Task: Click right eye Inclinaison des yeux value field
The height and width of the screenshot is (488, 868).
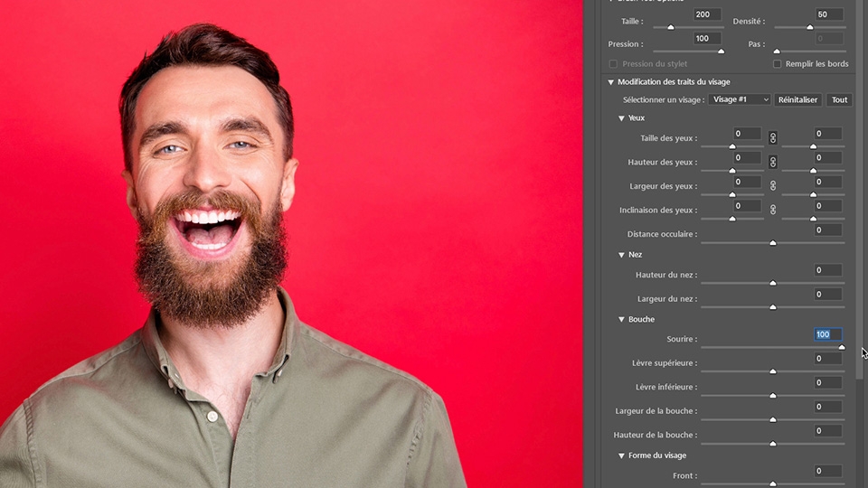Action: [x=828, y=206]
